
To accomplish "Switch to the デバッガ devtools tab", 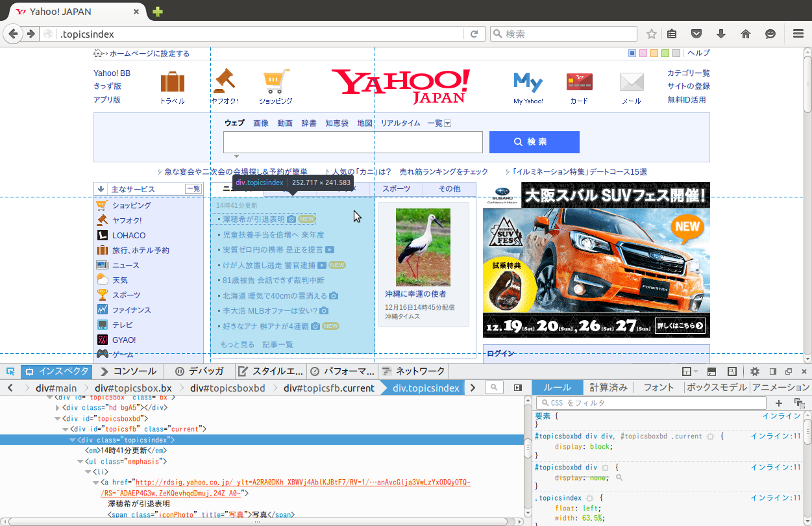I will tap(200, 371).
